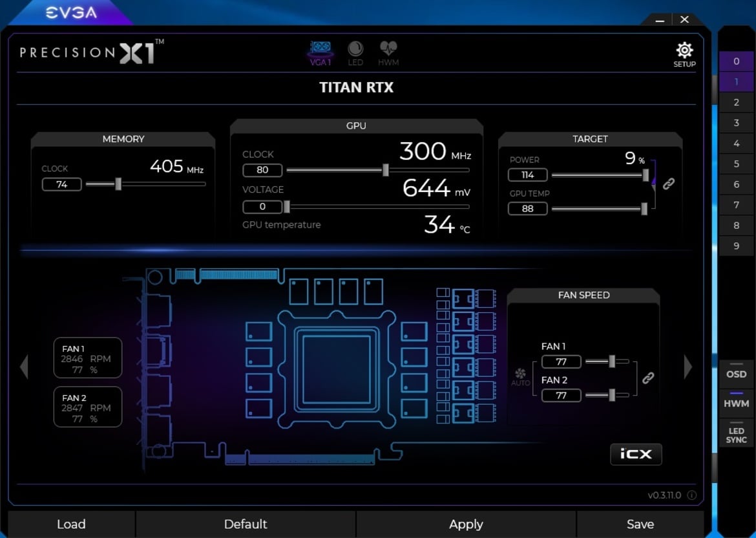Click the FAN 1 RPM readout box
756x538 pixels.
pos(88,358)
